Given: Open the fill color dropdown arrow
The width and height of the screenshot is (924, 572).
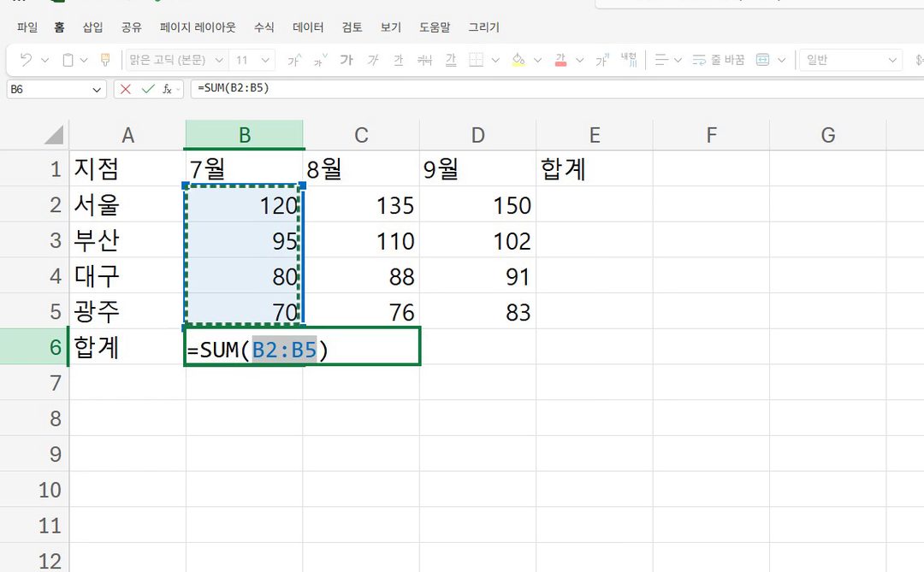Looking at the screenshot, I should pyautogui.click(x=537, y=60).
